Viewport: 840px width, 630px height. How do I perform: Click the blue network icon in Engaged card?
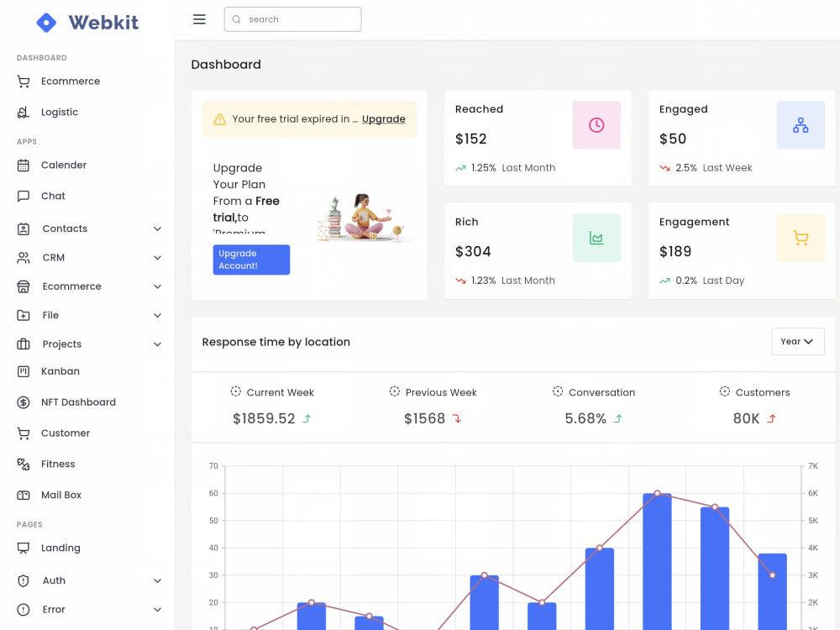tap(801, 125)
